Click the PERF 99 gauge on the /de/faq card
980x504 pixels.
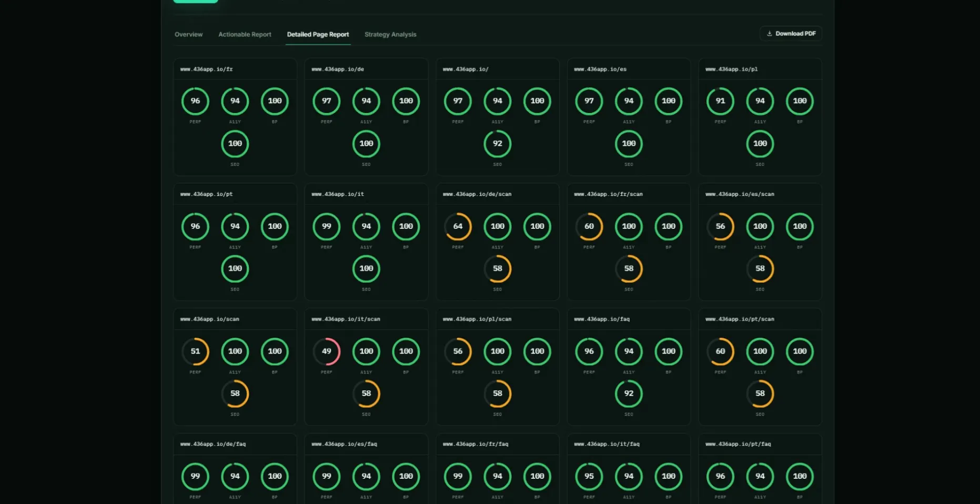(195, 476)
